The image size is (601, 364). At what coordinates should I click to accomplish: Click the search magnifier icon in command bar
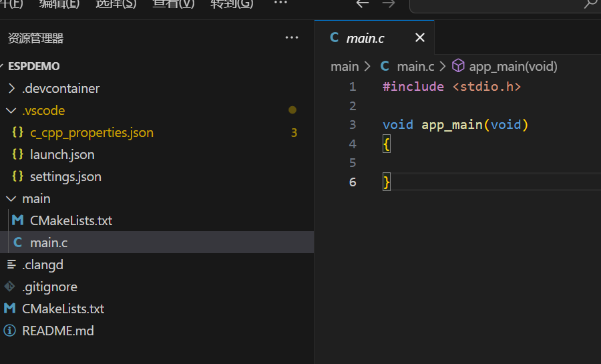point(590,4)
